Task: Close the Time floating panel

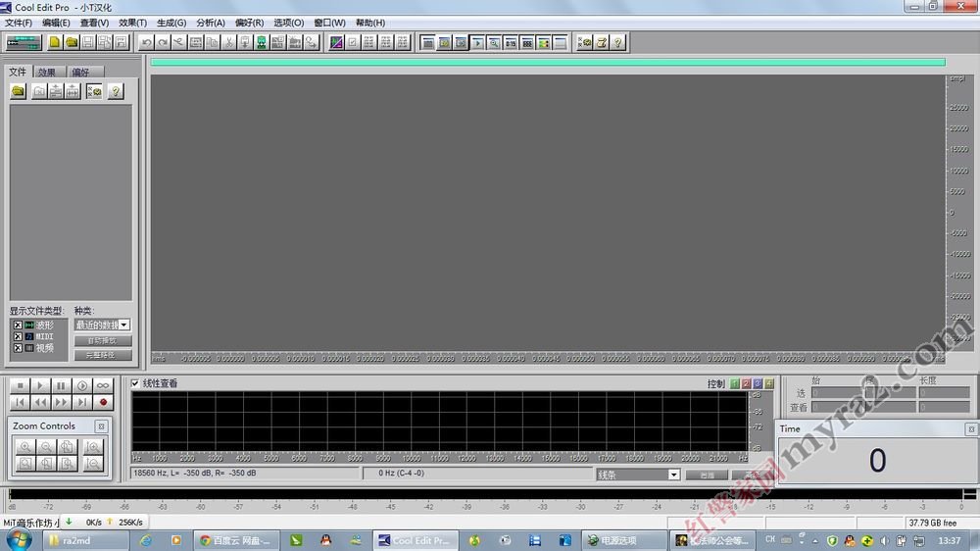Action: (970, 429)
